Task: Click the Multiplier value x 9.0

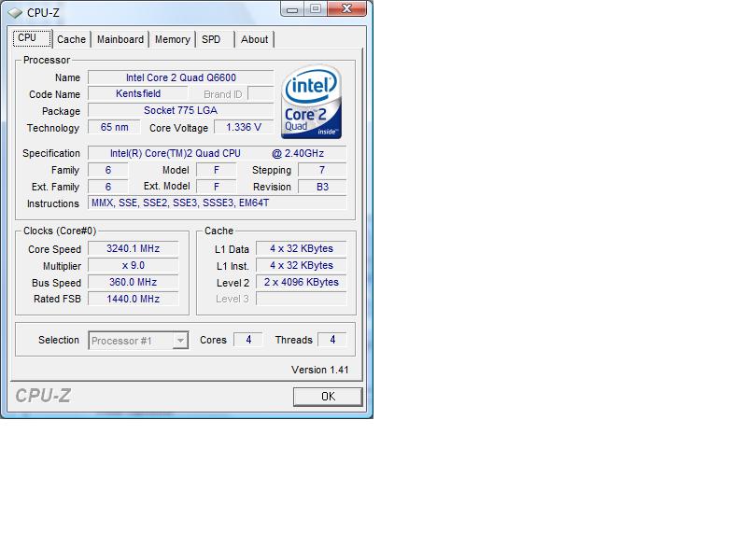Action: pyautogui.click(x=134, y=265)
